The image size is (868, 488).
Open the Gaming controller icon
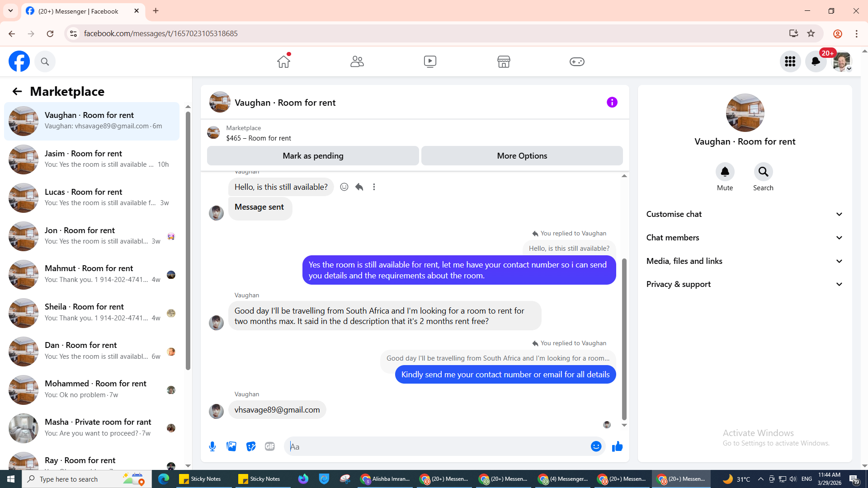pyautogui.click(x=577, y=61)
